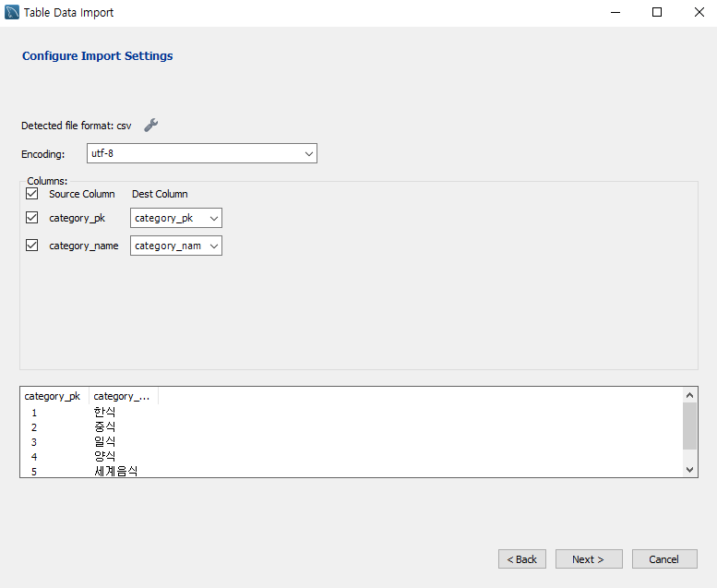Click the 'Detected file format: csv' label
This screenshot has width=717, height=588.
(77, 126)
